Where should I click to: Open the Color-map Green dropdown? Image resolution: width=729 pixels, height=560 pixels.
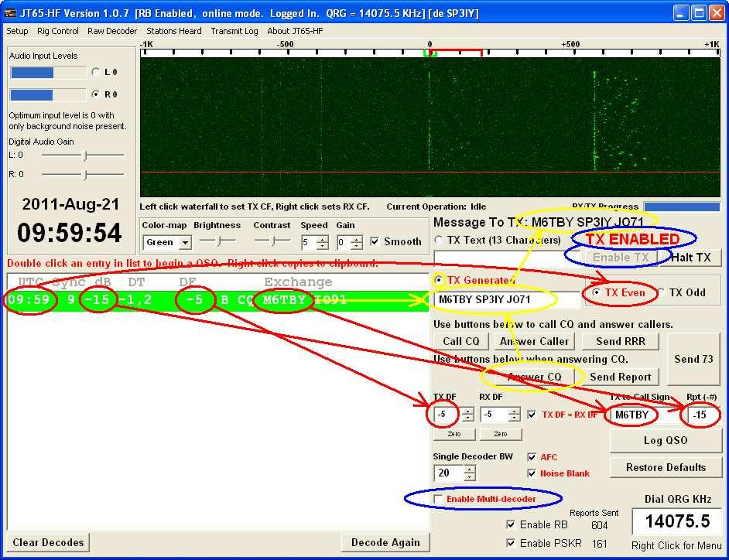167,242
